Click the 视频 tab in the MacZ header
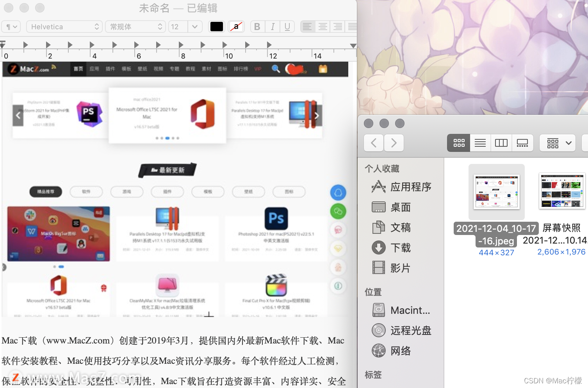The height and width of the screenshot is (388, 588). point(158,69)
